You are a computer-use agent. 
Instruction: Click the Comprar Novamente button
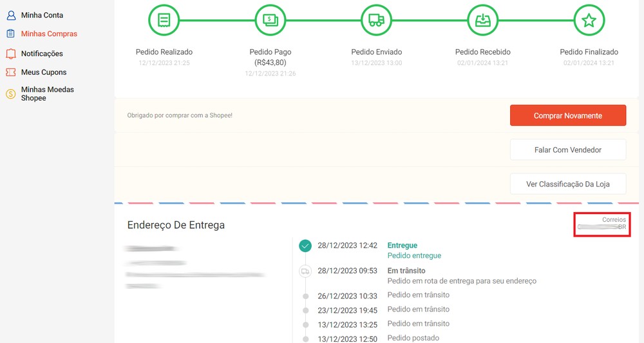568,115
